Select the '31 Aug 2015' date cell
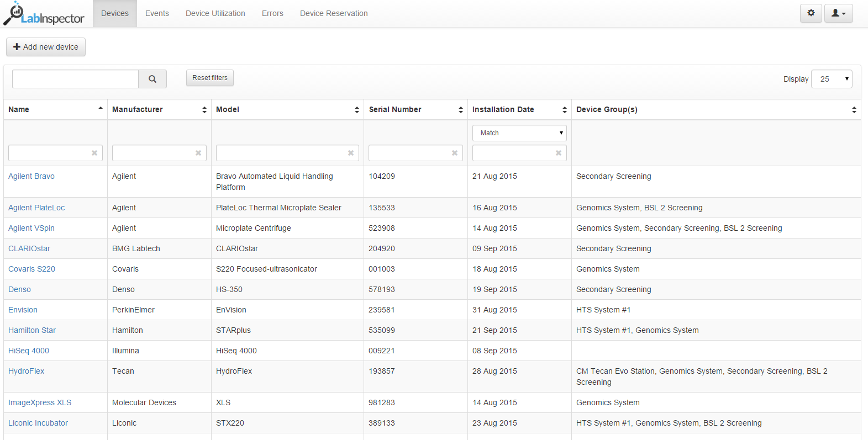This screenshot has height=440, width=868. click(x=519, y=310)
